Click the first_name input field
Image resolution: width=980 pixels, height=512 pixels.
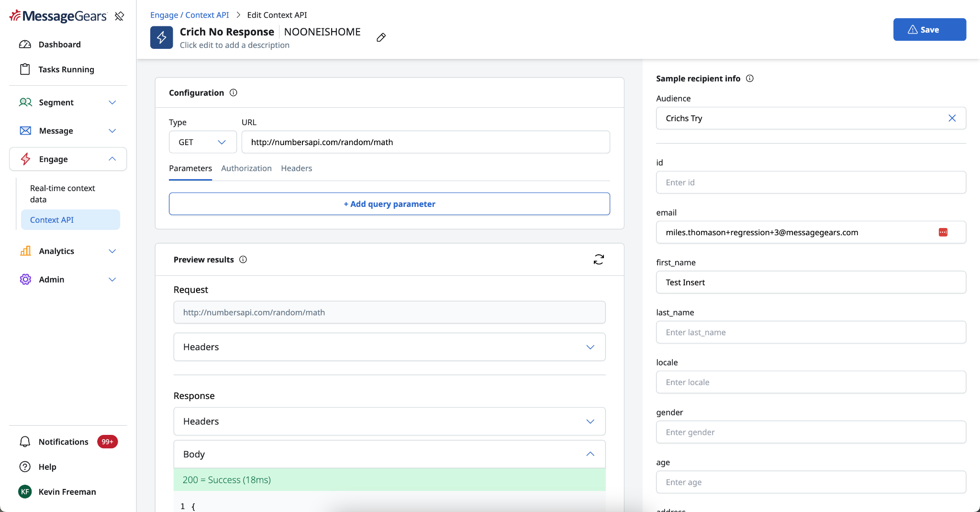tap(811, 283)
